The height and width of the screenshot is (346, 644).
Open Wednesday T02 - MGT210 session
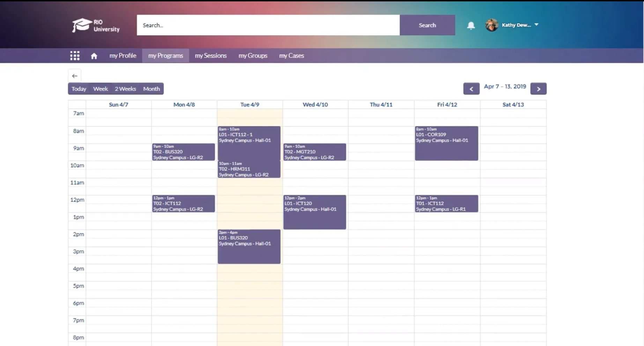click(x=314, y=152)
